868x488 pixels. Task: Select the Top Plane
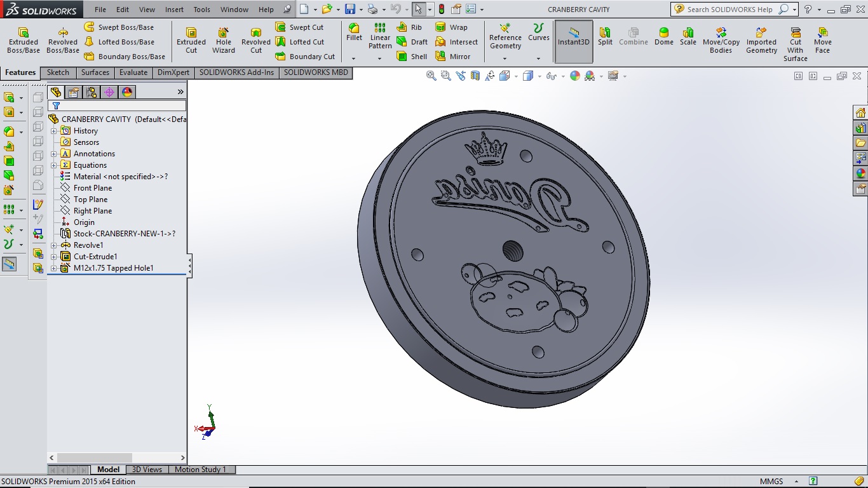(84, 200)
